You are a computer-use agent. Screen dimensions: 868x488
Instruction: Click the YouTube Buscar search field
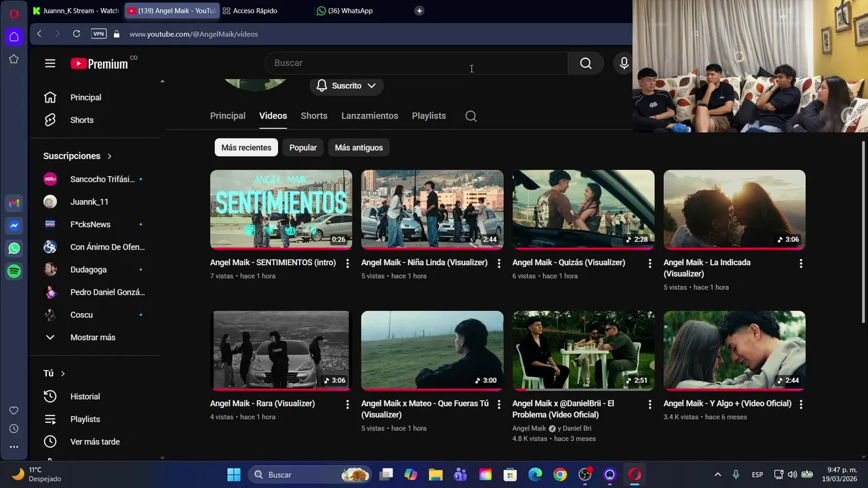tap(416, 63)
